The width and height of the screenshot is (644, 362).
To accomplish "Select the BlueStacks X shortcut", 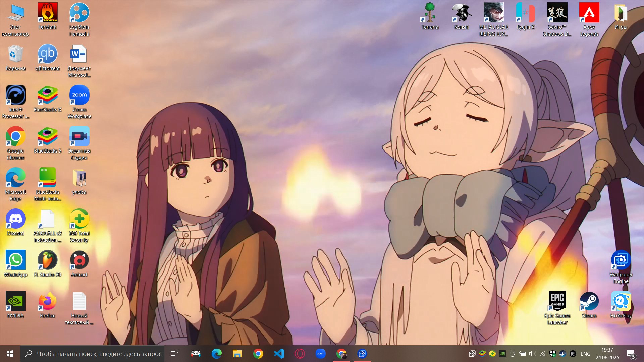I will click(47, 99).
